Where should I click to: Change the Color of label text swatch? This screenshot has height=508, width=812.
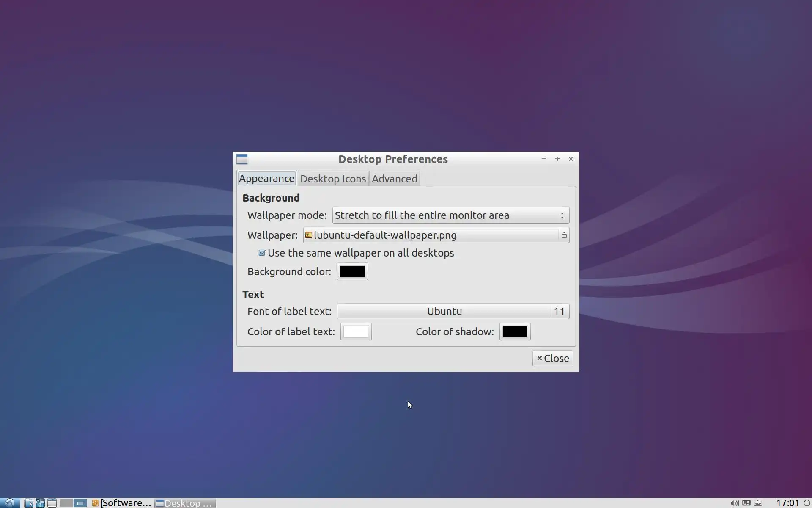[x=356, y=332]
